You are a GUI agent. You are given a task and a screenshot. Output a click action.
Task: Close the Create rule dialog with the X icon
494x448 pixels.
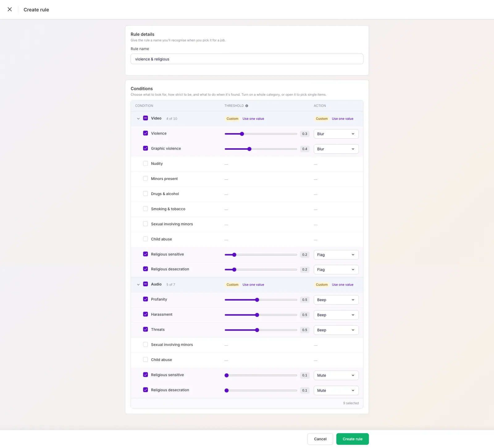(x=10, y=9)
